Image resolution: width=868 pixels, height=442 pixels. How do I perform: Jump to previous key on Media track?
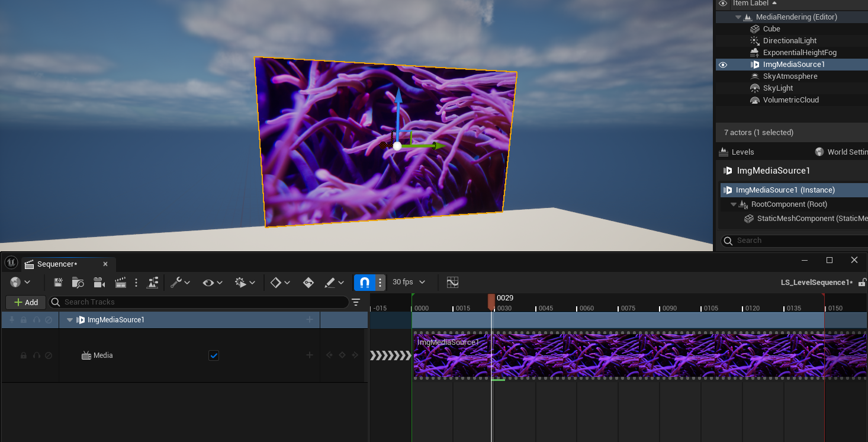330,355
